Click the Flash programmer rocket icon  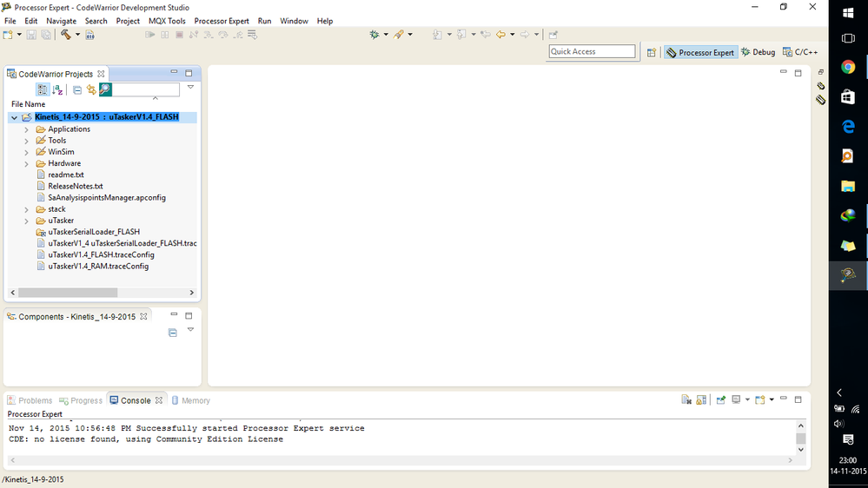[399, 35]
